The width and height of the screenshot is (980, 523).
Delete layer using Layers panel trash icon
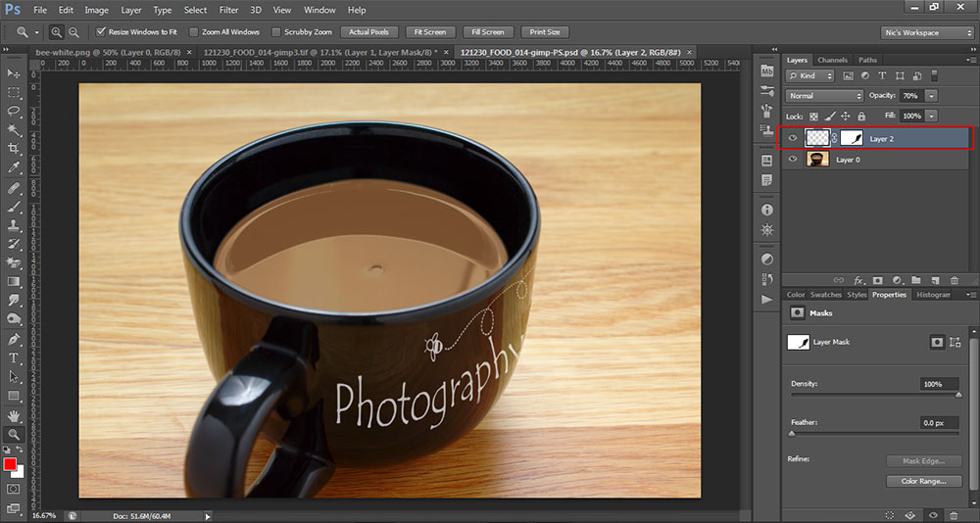click(955, 280)
